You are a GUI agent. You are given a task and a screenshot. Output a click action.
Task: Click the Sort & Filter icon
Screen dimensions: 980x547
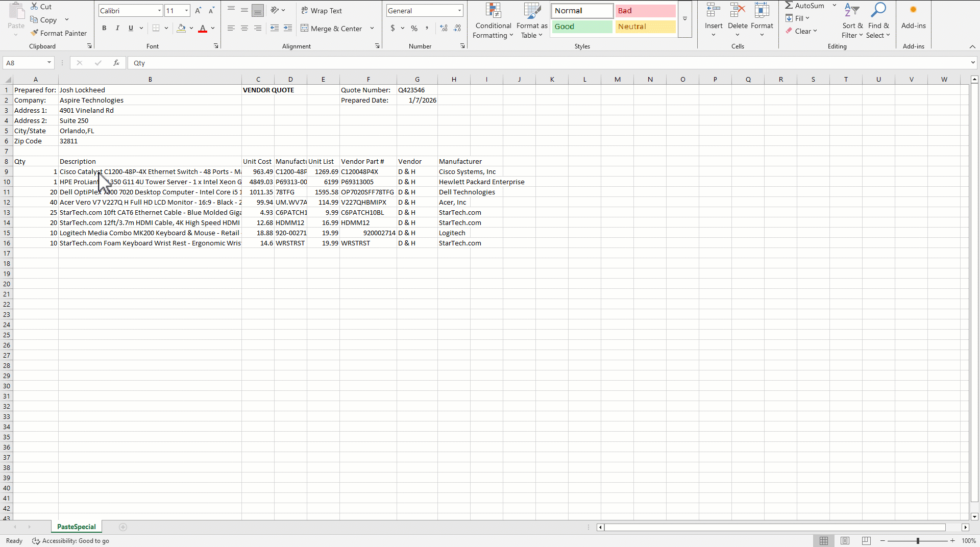coord(851,11)
